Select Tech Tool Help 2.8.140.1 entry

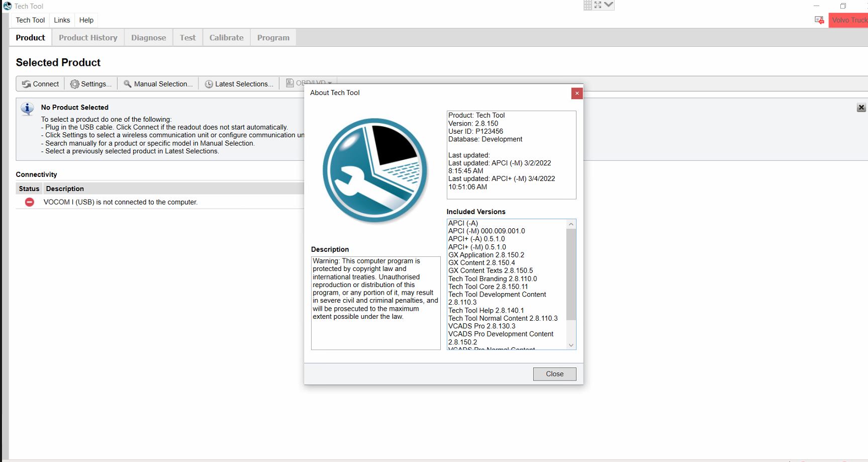tap(486, 310)
